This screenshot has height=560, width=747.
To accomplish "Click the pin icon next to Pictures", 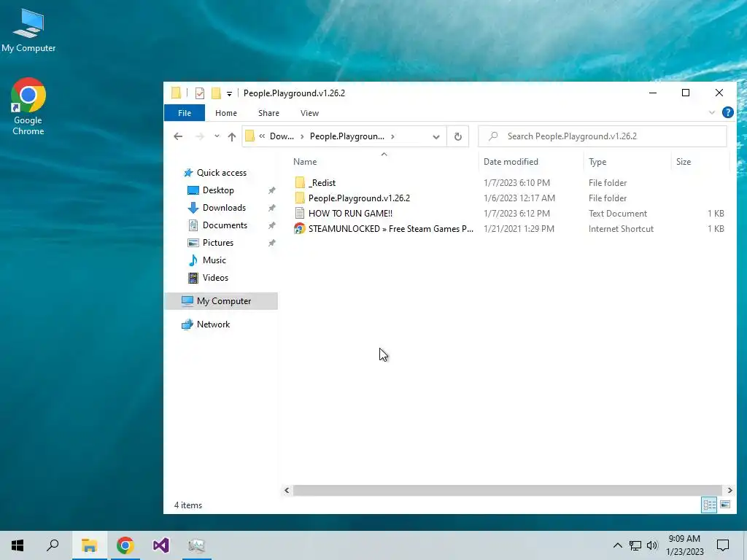I will (x=271, y=243).
